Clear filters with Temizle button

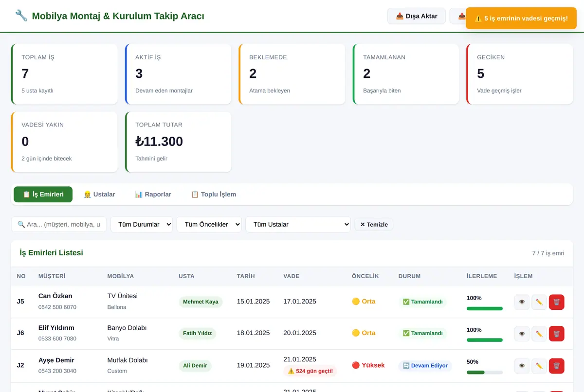[x=374, y=224]
